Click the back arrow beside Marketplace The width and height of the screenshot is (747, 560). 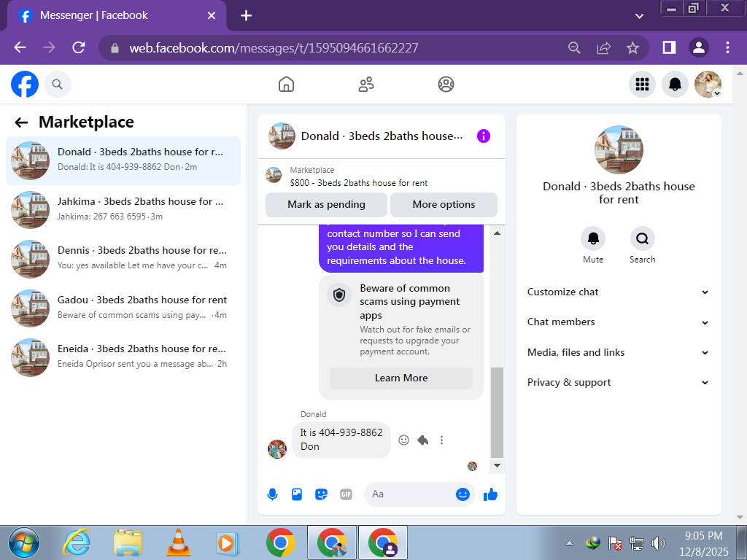pyautogui.click(x=21, y=122)
